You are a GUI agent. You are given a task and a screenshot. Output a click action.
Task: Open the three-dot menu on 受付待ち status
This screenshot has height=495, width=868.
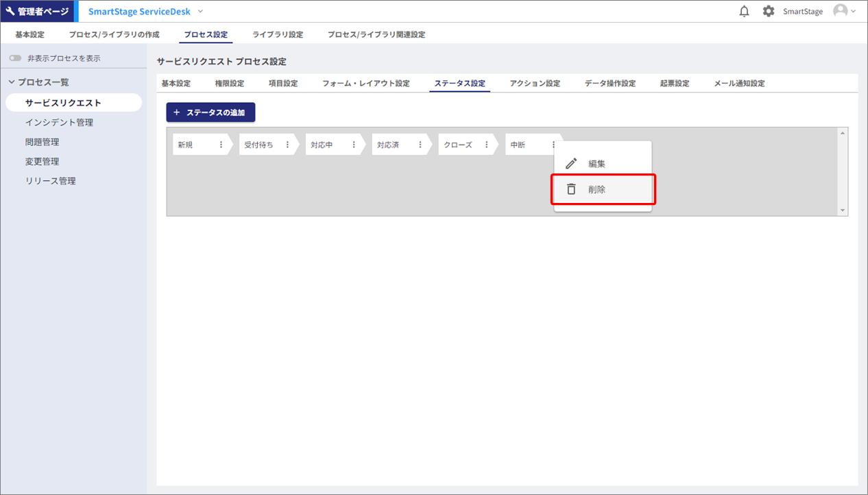click(x=287, y=145)
